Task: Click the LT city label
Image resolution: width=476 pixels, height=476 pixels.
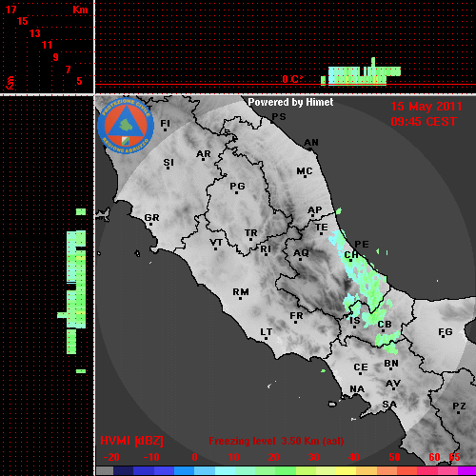Action: tap(266, 332)
